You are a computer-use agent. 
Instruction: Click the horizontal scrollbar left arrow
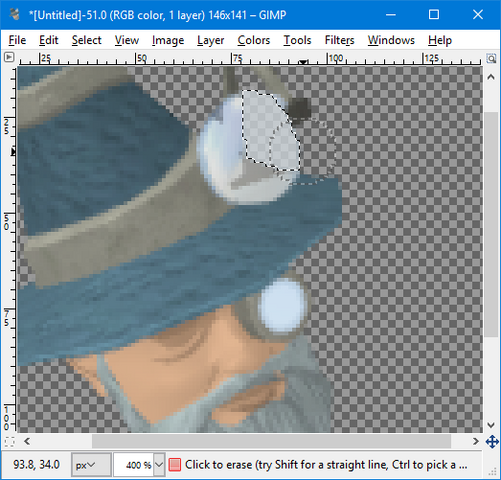(x=27, y=441)
